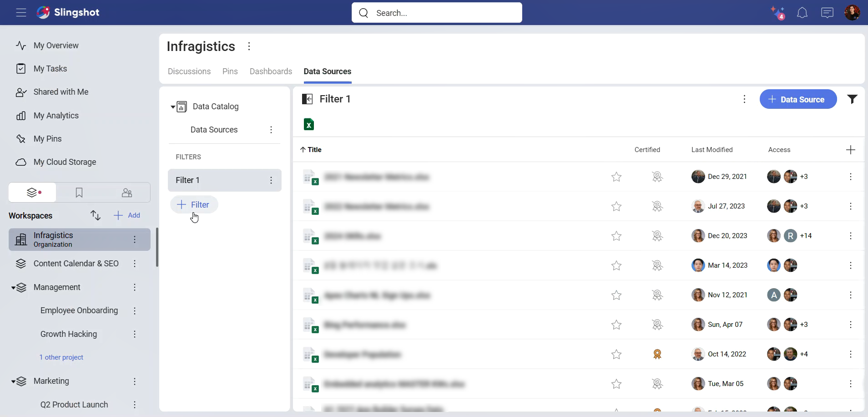
Task: Click the Excel filter chip icon
Action: (x=309, y=124)
